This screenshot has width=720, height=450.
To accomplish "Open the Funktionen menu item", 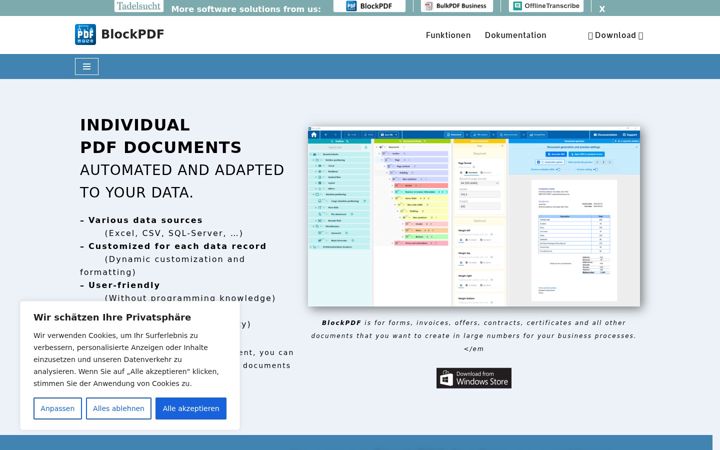I will pos(448,35).
